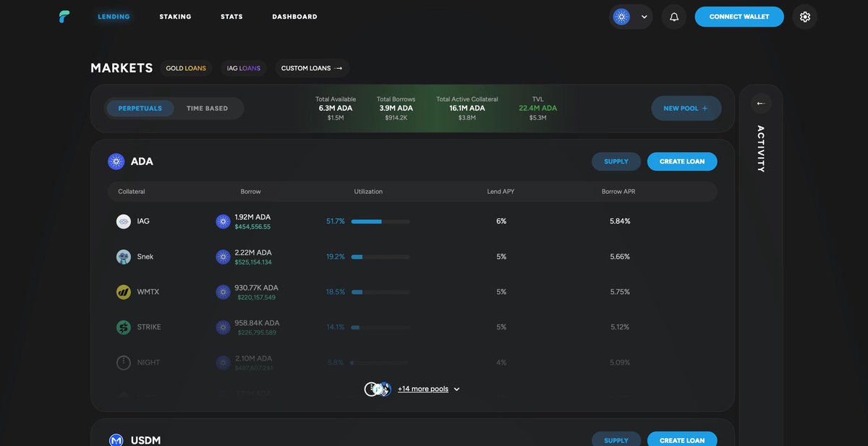
Task: Click the IAG row 6% lend APY
Action: coord(501,222)
